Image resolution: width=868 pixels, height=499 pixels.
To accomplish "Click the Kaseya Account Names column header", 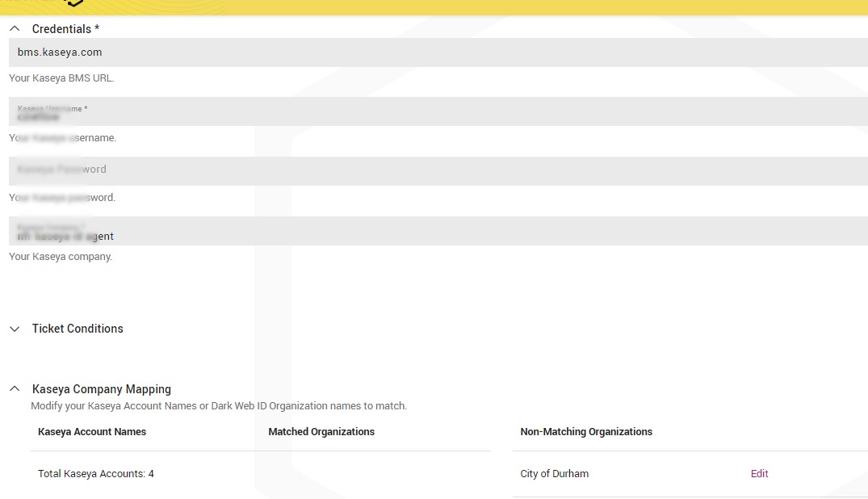I will (91, 431).
